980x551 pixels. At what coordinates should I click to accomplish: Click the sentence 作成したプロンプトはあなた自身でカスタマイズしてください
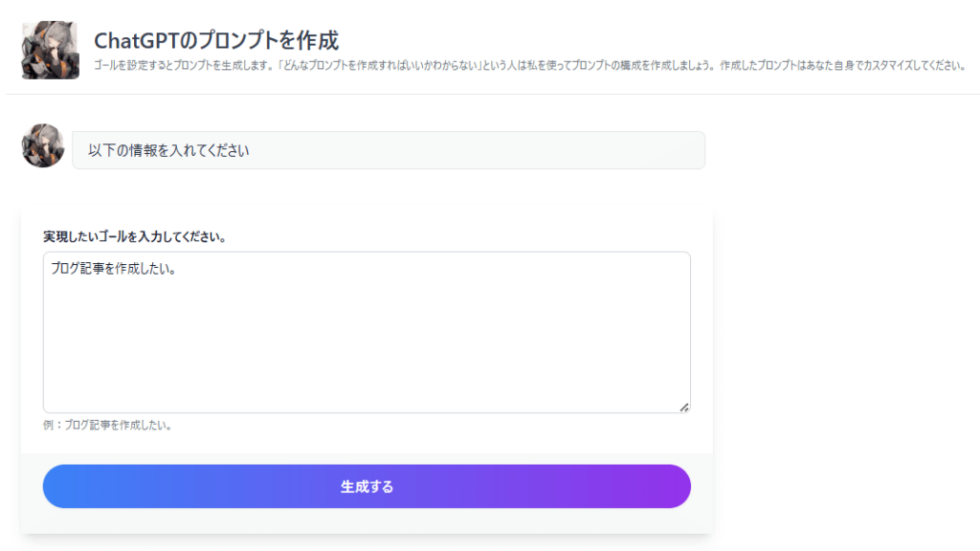(x=841, y=66)
